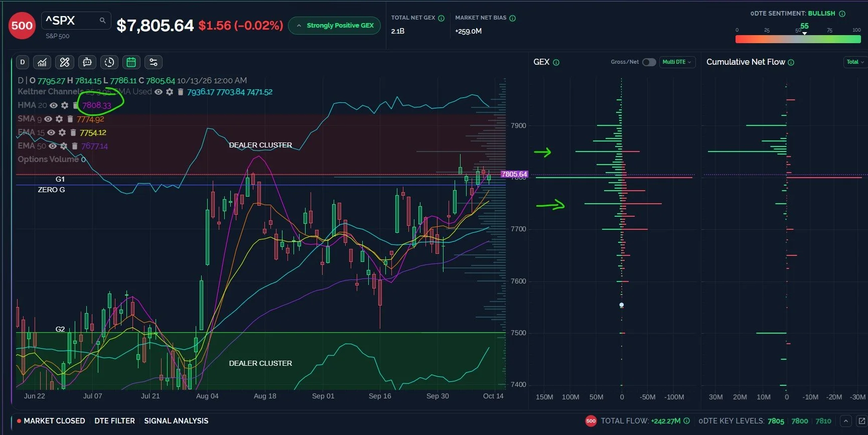This screenshot has height=435, width=868.
Task: Expand the Strongly Positive GEX pill
Action: coord(335,26)
